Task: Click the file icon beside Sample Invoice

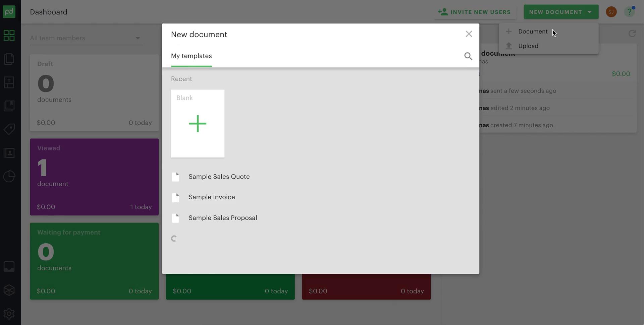Action: (175, 198)
